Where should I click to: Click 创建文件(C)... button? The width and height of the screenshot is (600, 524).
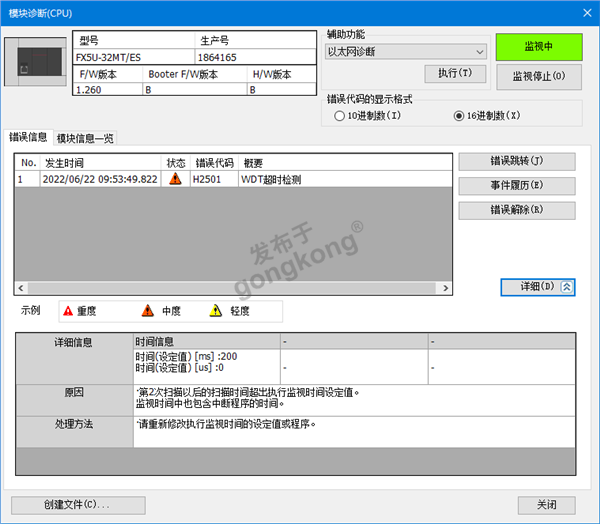(x=78, y=505)
